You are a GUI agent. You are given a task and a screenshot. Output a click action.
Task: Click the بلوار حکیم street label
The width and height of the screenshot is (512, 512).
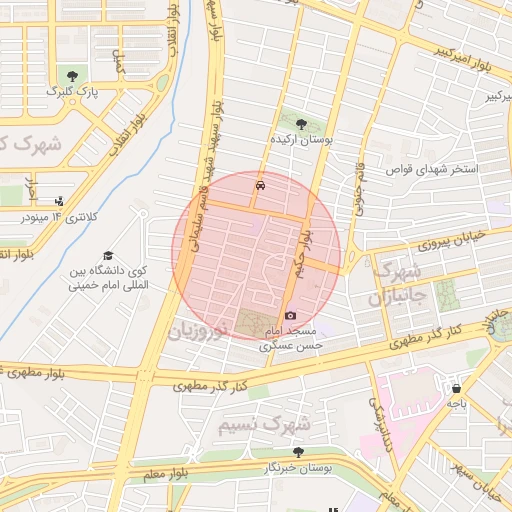(x=303, y=254)
